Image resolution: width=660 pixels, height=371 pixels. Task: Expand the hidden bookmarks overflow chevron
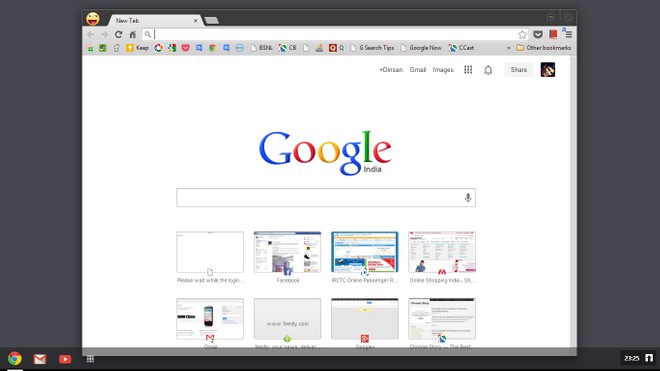(x=508, y=48)
